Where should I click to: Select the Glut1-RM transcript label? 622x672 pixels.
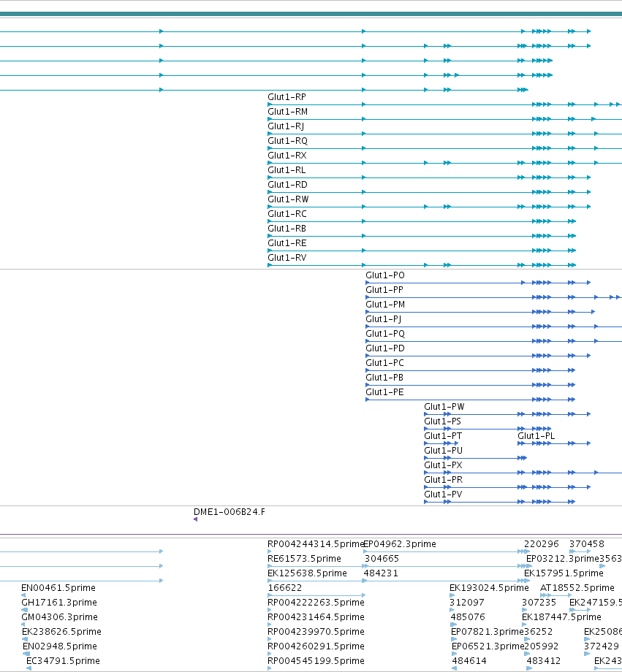[287, 112]
